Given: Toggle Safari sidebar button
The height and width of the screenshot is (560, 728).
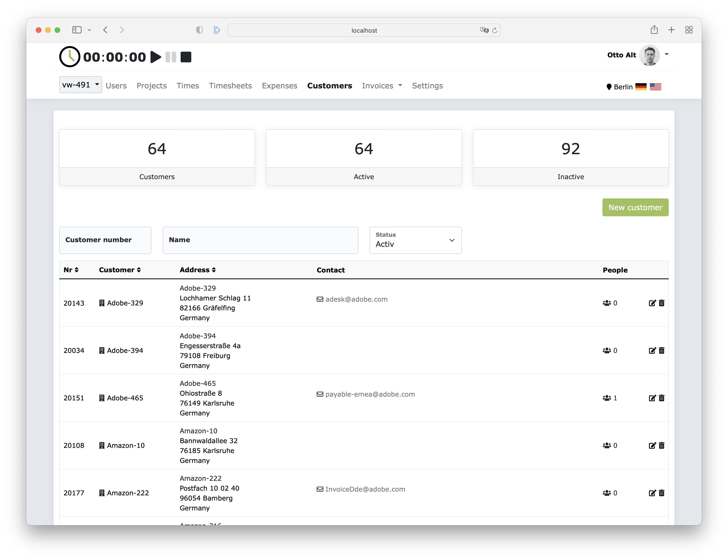Looking at the screenshot, I should point(77,30).
